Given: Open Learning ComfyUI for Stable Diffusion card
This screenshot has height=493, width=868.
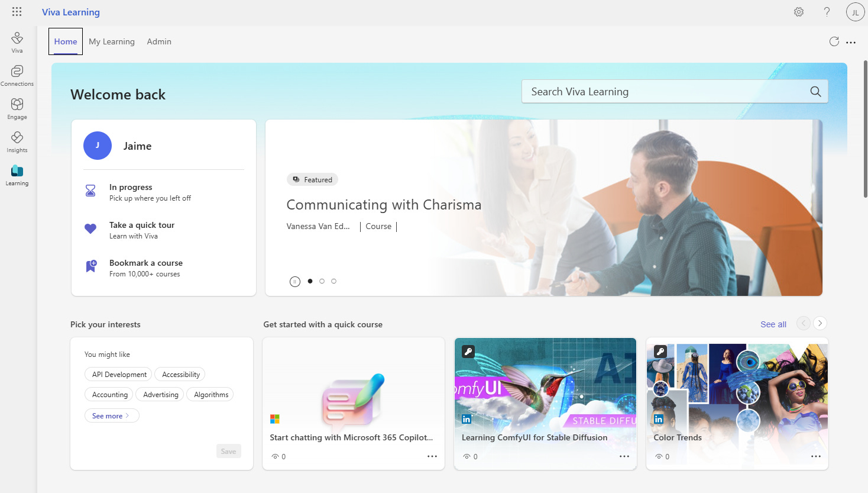Looking at the screenshot, I should (545, 404).
